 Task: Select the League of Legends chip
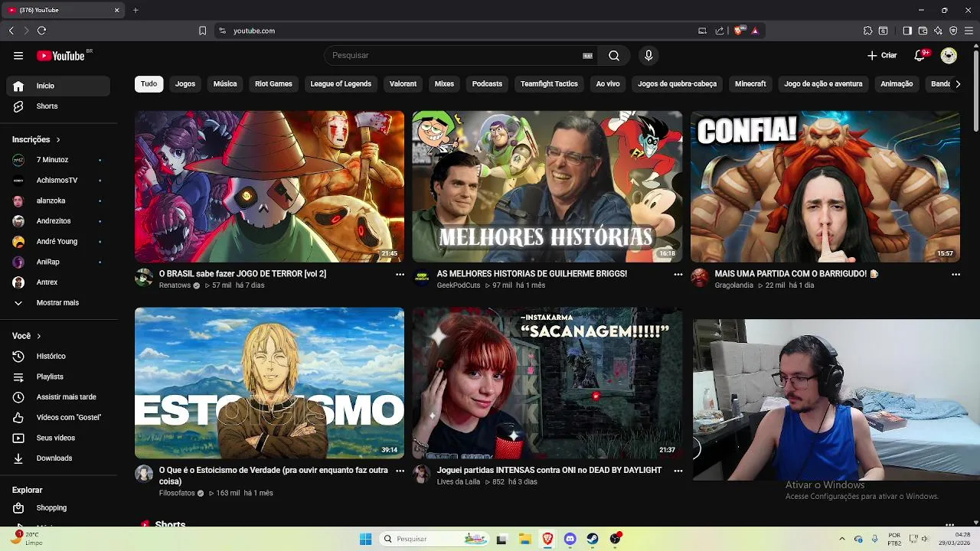[341, 84]
